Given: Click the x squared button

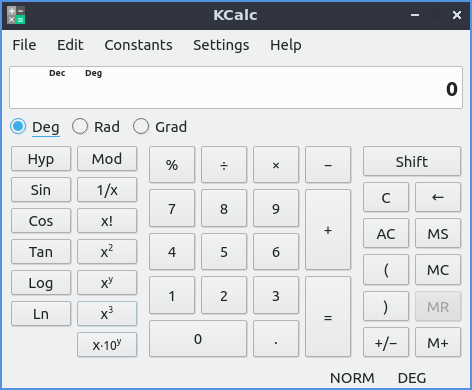Looking at the screenshot, I should click(x=107, y=252).
